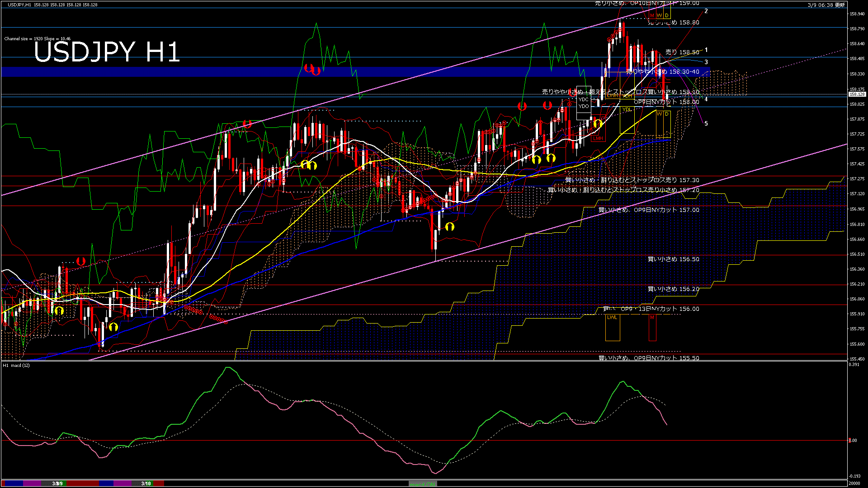
Task: Click the red M box in top pivot group
Action: pyautogui.click(x=652, y=15)
